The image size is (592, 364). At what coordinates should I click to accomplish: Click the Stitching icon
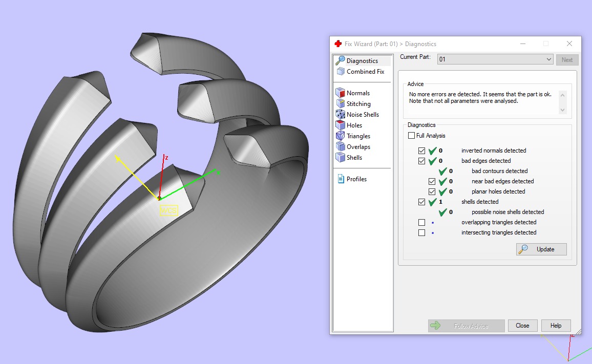tap(340, 103)
